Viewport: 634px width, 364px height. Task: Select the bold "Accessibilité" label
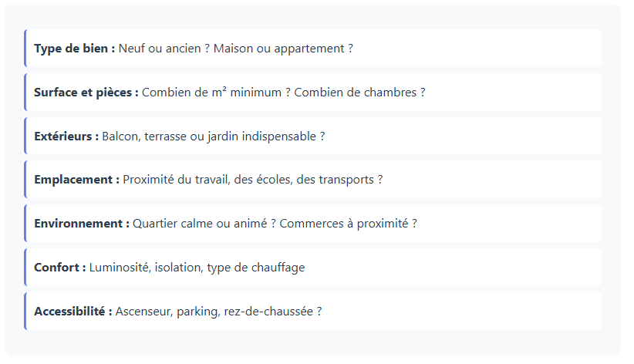(x=73, y=312)
